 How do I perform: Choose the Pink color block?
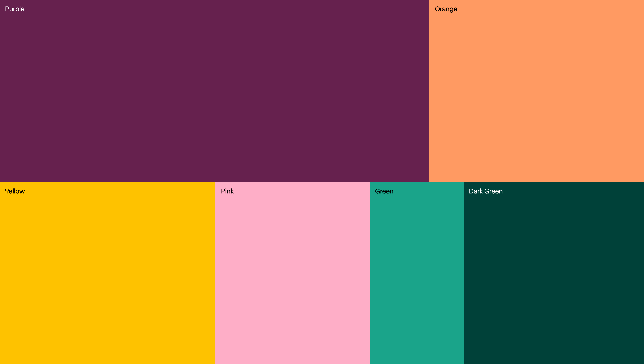[292, 273]
